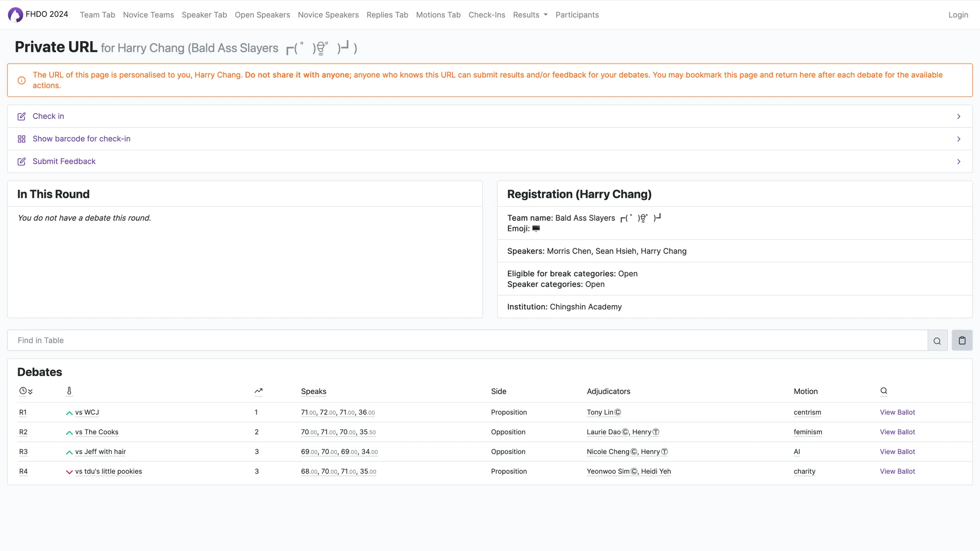Click the magnifier icon in the ballot column header

pos(883,391)
